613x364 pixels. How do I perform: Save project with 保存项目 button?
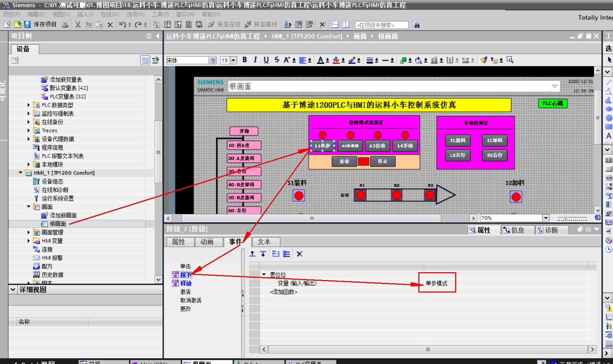click(40, 24)
